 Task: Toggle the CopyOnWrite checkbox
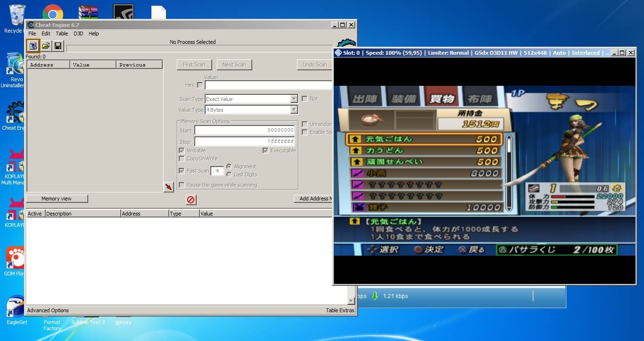coord(182,158)
